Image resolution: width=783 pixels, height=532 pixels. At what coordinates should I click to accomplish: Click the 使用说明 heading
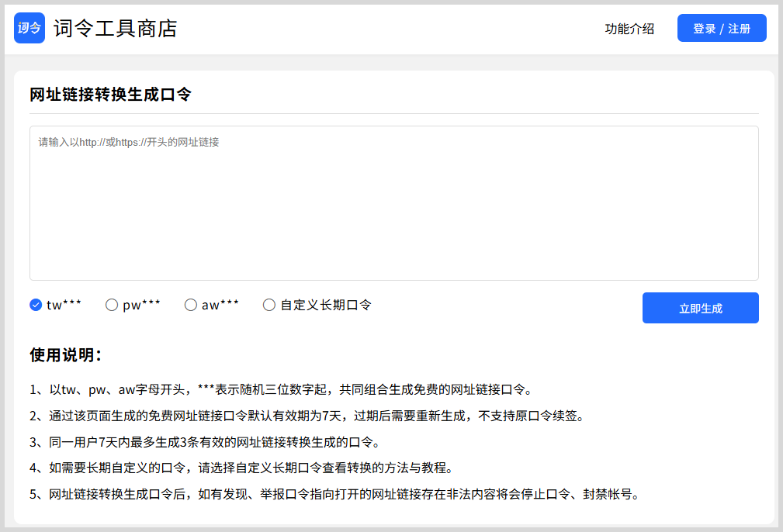tap(65, 355)
